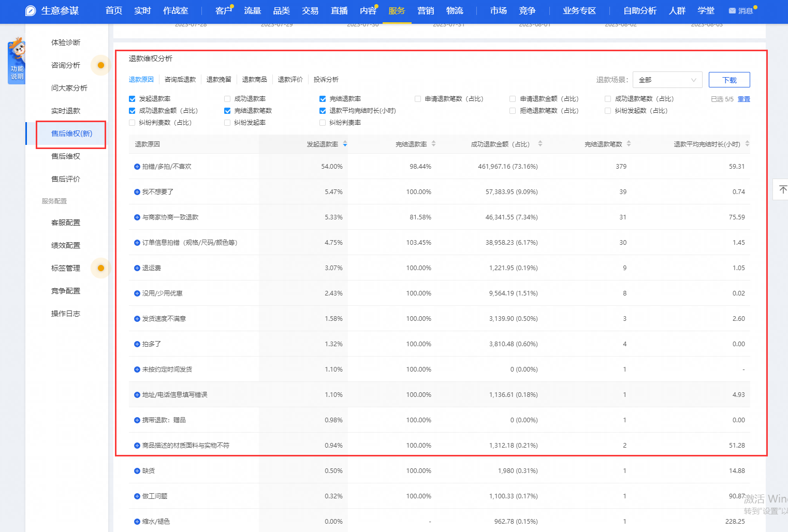
Task: Uncheck the 发起退款率 checkbox
Action: click(132, 99)
